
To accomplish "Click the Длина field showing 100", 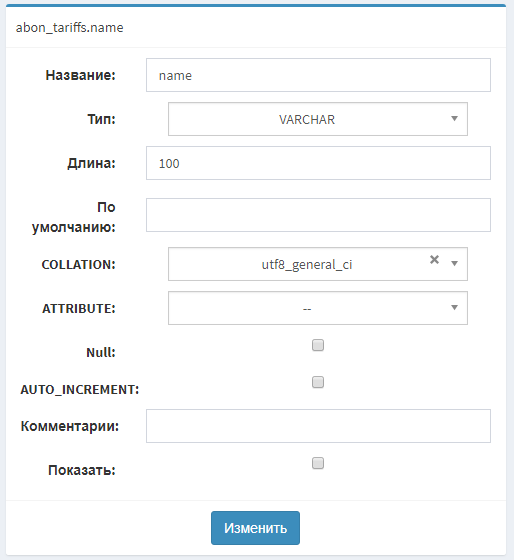I will click(318, 163).
